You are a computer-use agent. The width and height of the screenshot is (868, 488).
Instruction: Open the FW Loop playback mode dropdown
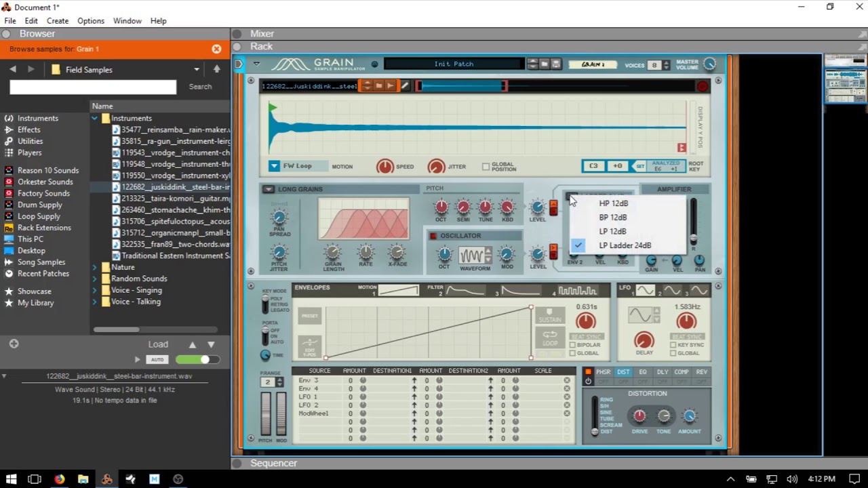(274, 166)
